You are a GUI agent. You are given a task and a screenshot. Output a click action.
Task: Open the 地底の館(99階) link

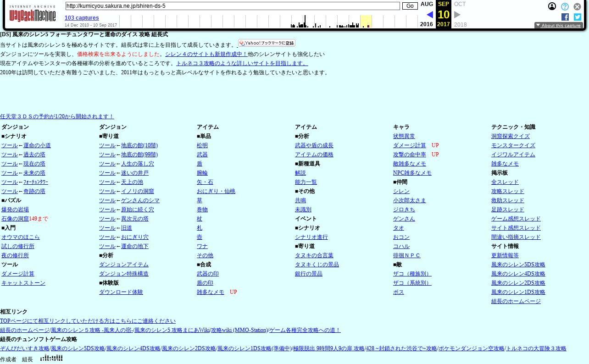pyautogui.click(x=139, y=154)
